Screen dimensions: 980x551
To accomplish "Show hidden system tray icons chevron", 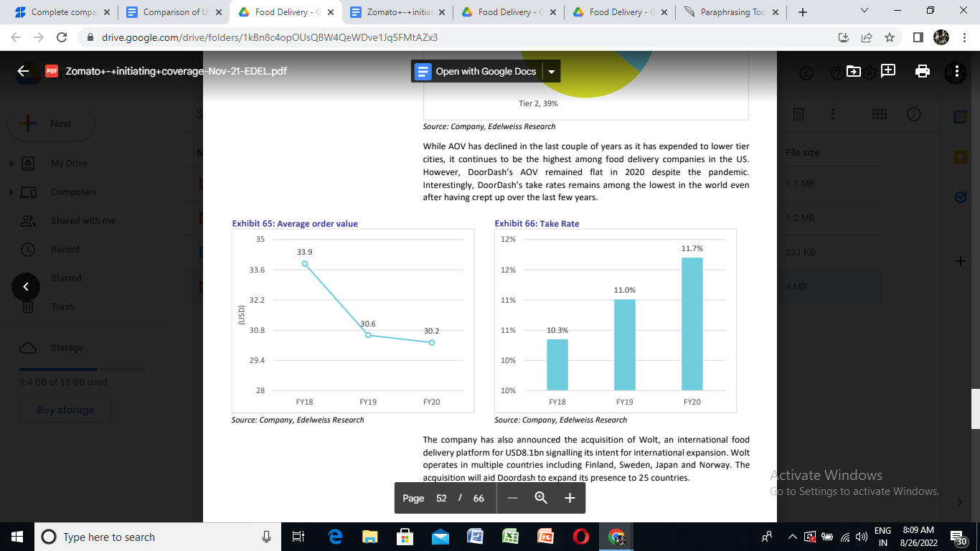I will [792, 537].
